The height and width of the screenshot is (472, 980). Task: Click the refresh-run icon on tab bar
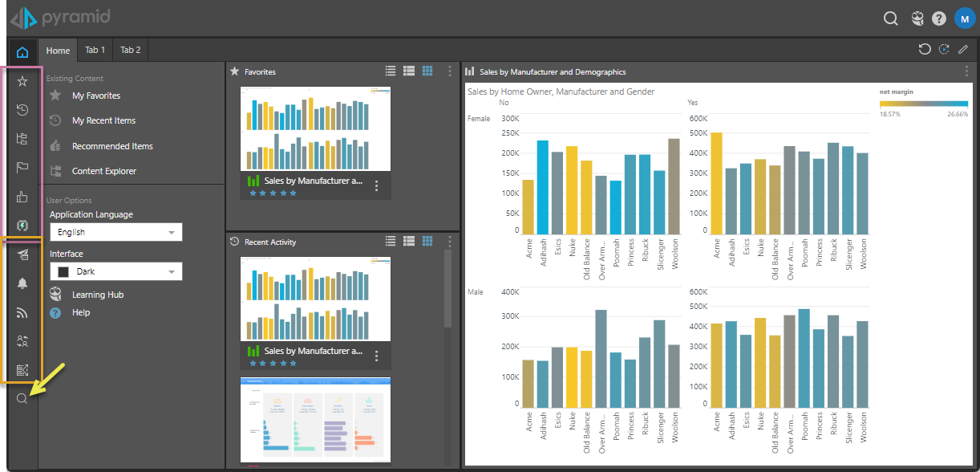[x=944, y=50]
